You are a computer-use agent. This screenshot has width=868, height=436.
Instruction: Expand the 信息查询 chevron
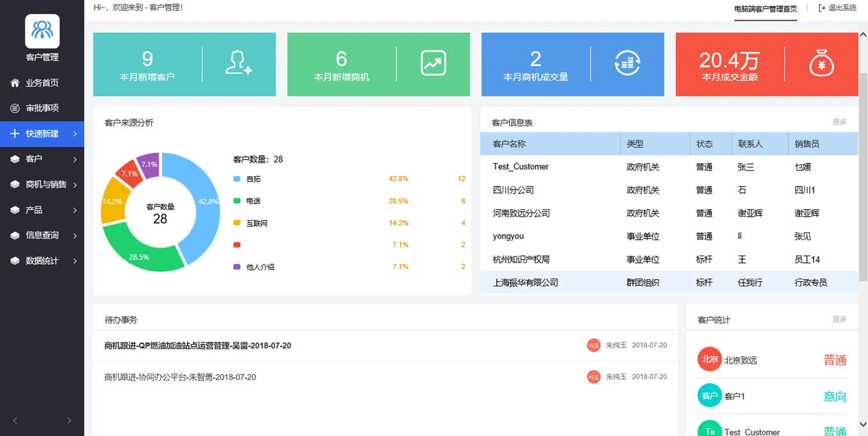coord(75,236)
